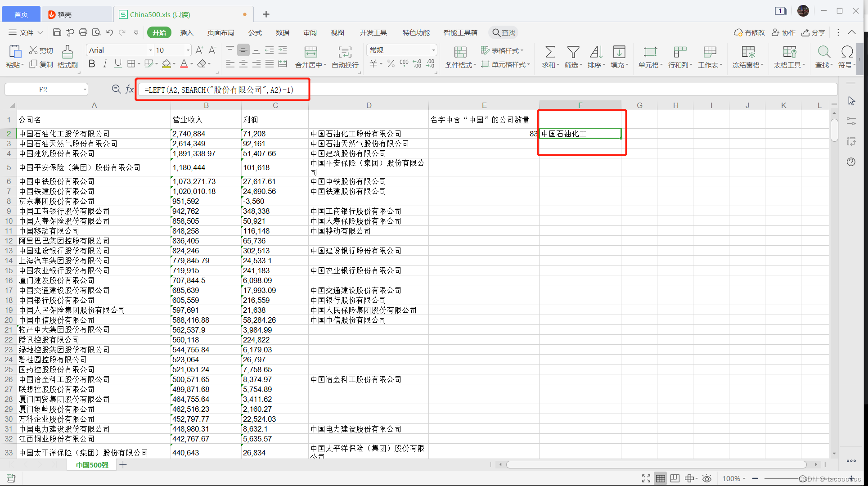Open borders dropdown arrow
Image resolution: width=868 pixels, height=486 pixels.
(x=139, y=64)
